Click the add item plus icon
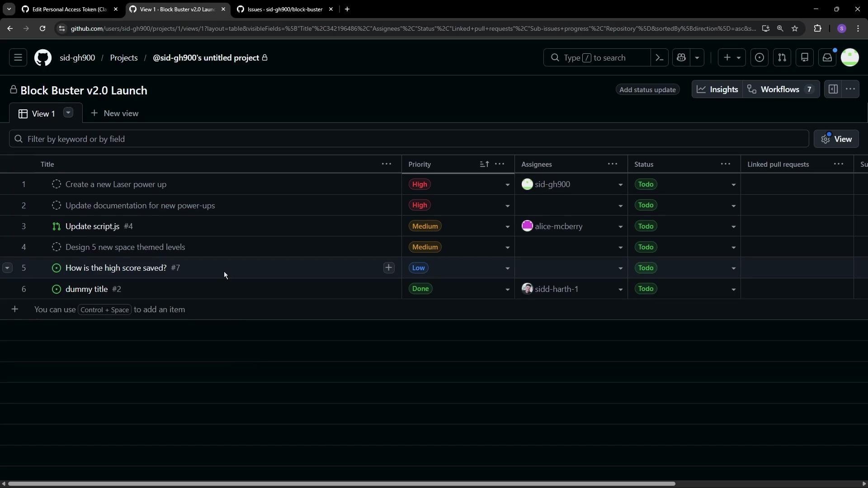868x488 pixels. coord(15,310)
